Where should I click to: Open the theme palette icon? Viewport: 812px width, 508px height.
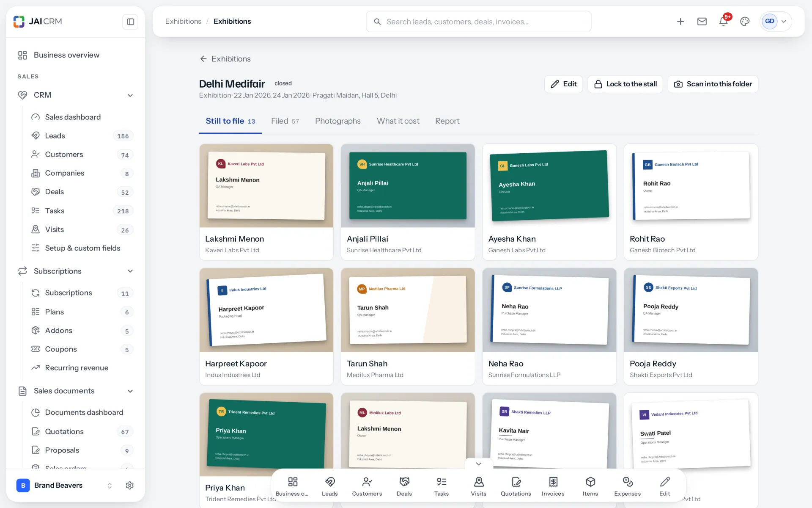[x=745, y=22]
